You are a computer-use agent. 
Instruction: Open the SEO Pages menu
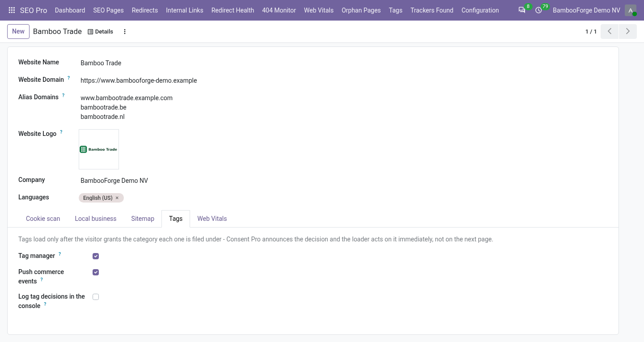[x=108, y=10]
